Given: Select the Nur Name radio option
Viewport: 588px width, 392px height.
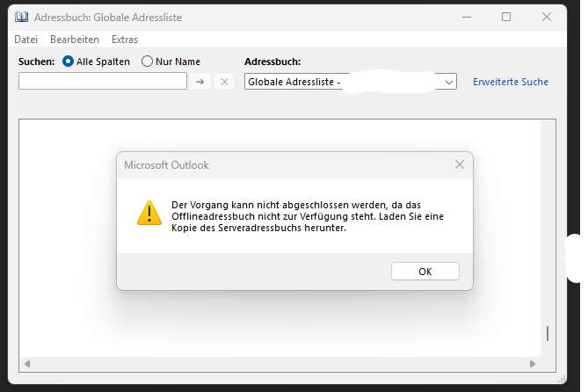Looking at the screenshot, I should [147, 62].
